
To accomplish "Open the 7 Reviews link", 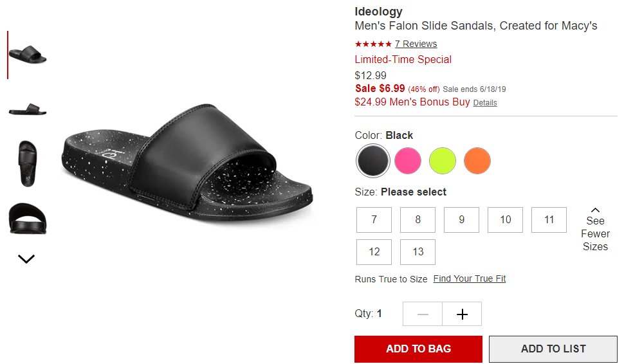I will [416, 44].
